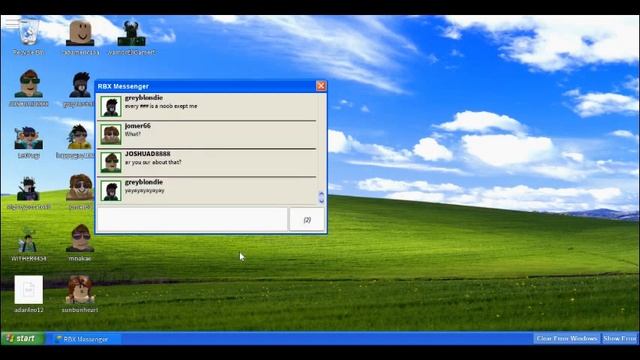640x360 pixels.
Task: Click the message 'every ### is a noob exept me'
Action: pyautogui.click(x=161, y=106)
